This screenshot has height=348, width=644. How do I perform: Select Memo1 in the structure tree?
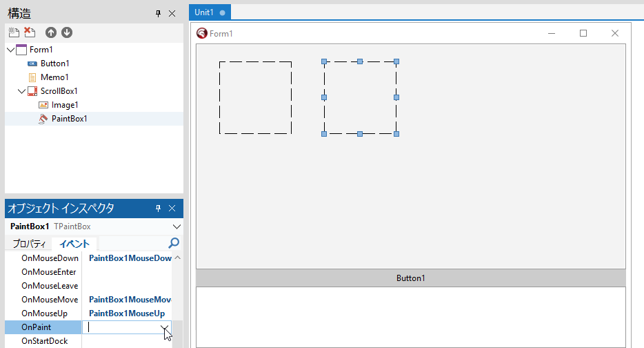54,77
